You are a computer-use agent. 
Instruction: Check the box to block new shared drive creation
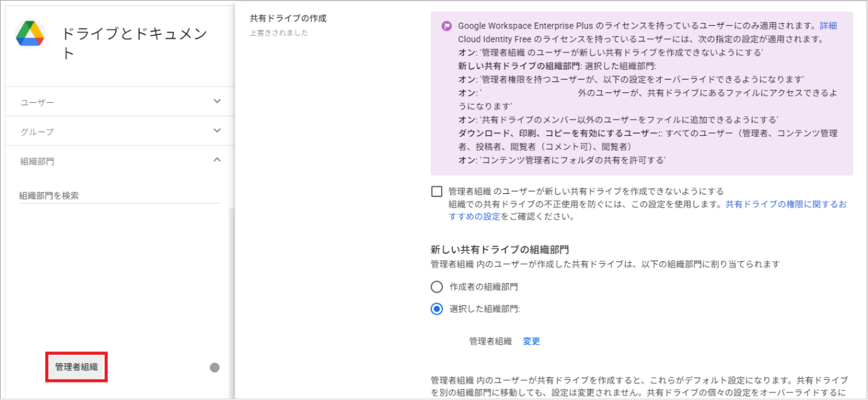click(x=437, y=191)
